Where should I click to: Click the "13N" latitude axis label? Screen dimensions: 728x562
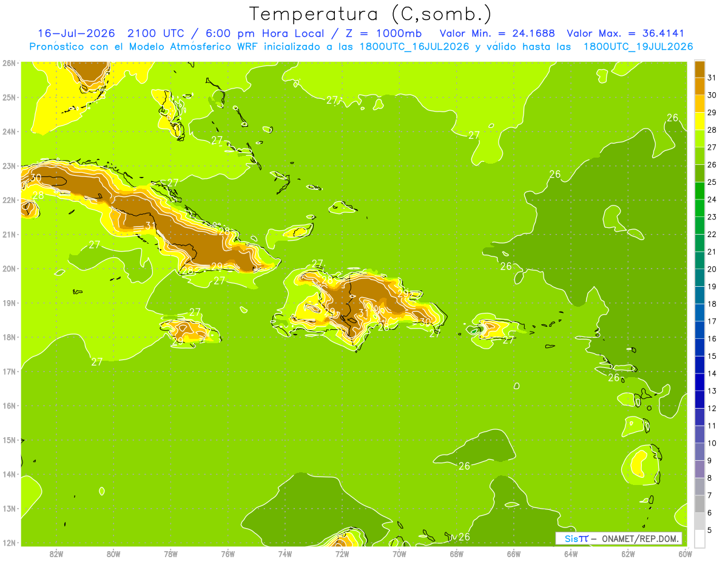point(9,509)
